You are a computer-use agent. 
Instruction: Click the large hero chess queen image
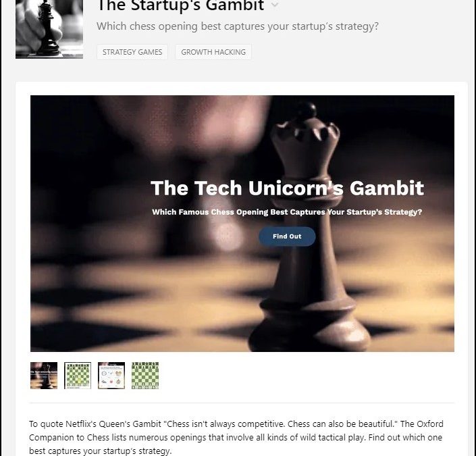(242, 224)
